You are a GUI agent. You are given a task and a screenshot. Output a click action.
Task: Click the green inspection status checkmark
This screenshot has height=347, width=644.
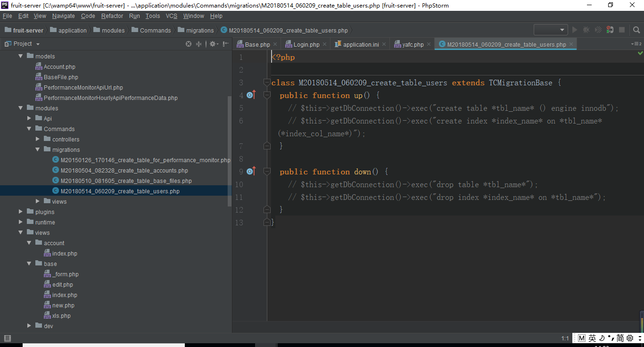click(640, 54)
